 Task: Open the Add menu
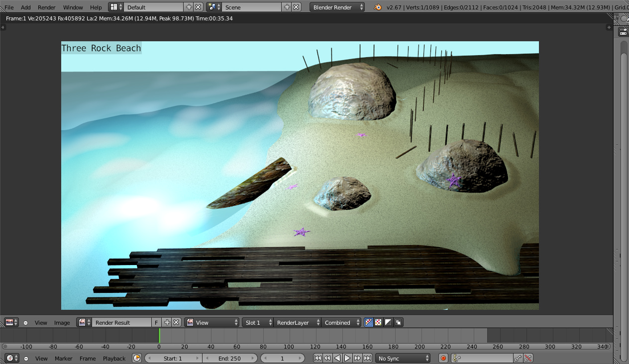point(26,7)
